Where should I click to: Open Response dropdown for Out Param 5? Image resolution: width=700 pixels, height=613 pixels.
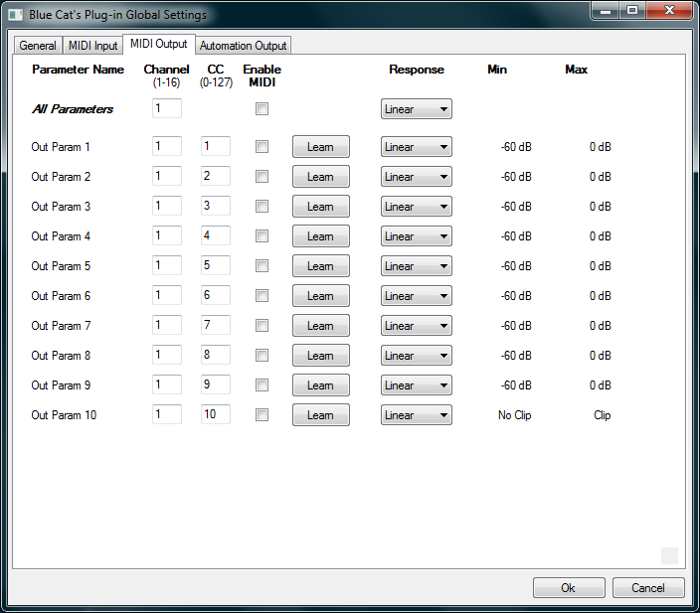(416, 266)
